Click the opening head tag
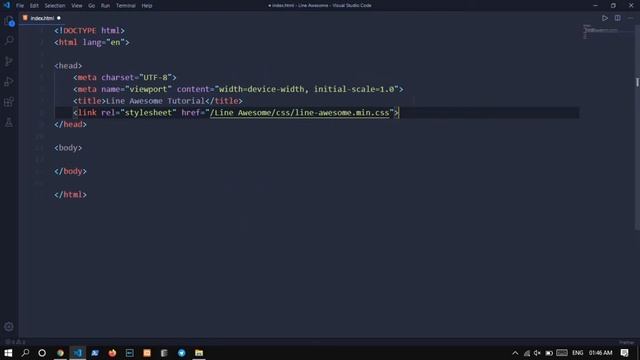Viewport: 640px width, 360px height. [x=68, y=66]
